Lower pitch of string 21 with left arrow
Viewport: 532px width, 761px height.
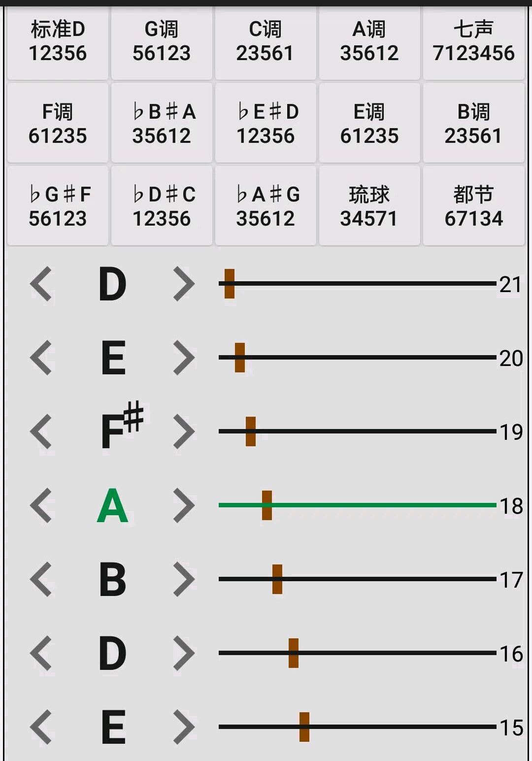41,284
